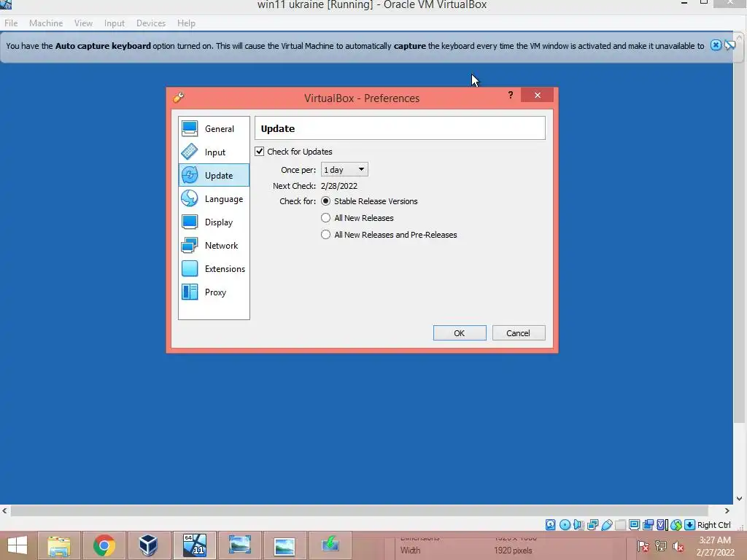
Task: Open the View menu
Action: click(83, 23)
